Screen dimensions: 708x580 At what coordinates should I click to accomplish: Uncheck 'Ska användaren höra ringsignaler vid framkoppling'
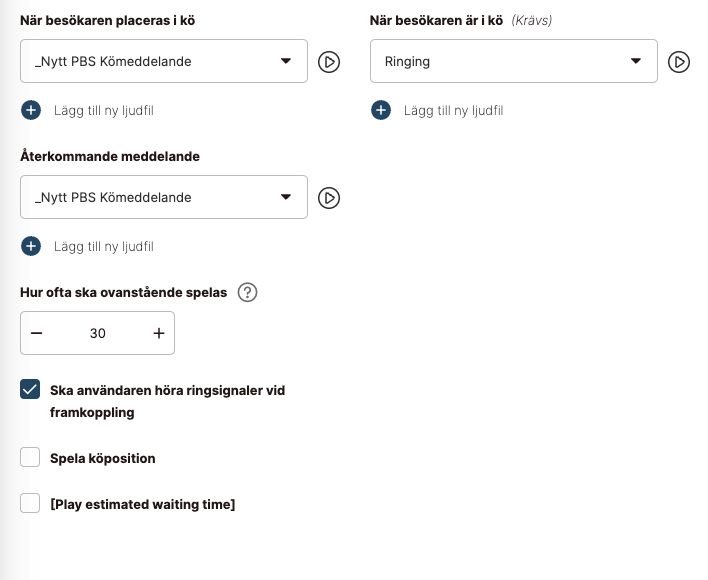click(x=30, y=390)
